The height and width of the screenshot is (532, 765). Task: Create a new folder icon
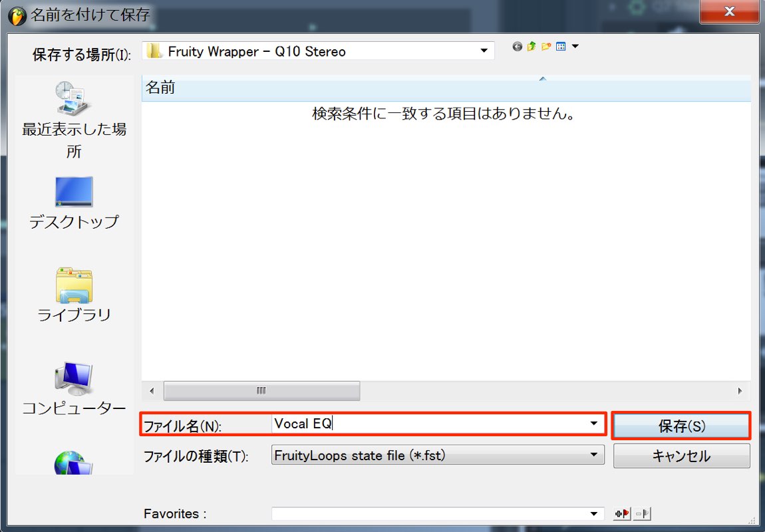pos(546,47)
